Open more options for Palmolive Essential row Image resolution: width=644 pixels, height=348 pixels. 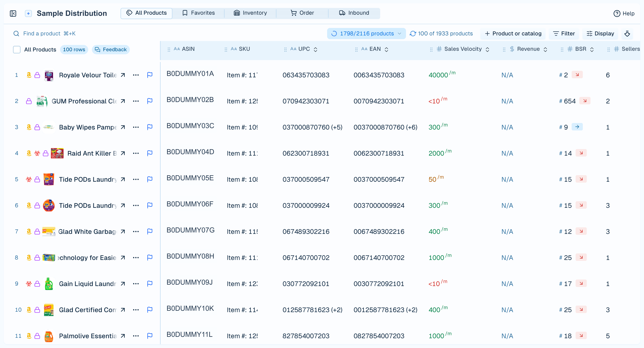tap(136, 336)
